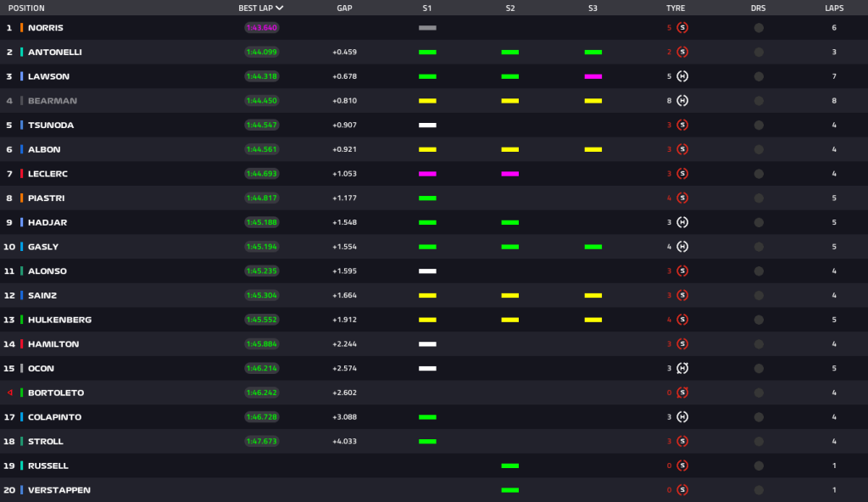Click the DRS indicator for Lawson
This screenshot has height=502, width=868.
click(759, 76)
